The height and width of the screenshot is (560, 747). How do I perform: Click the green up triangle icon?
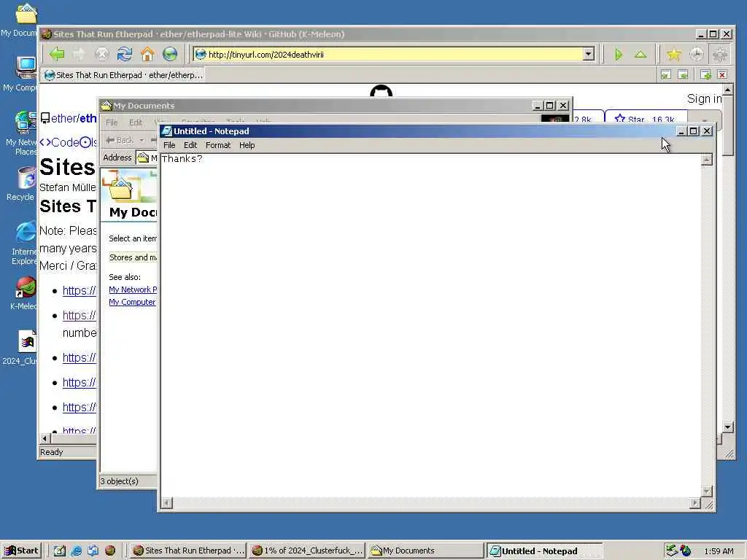tap(640, 55)
